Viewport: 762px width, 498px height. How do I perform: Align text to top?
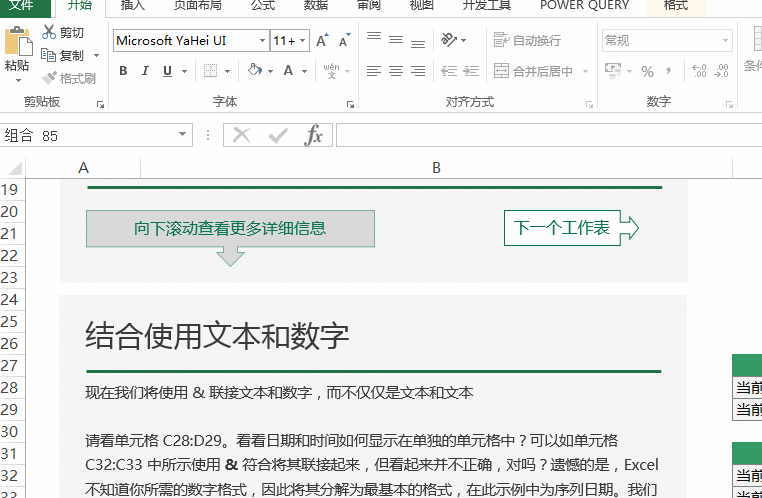click(x=374, y=38)
